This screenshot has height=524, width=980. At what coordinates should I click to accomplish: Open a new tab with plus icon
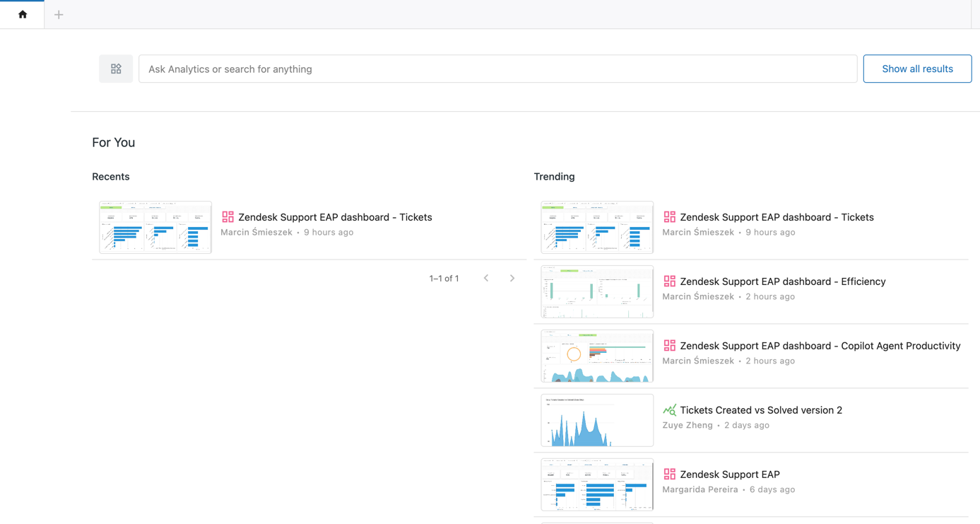tap(59, 14)
